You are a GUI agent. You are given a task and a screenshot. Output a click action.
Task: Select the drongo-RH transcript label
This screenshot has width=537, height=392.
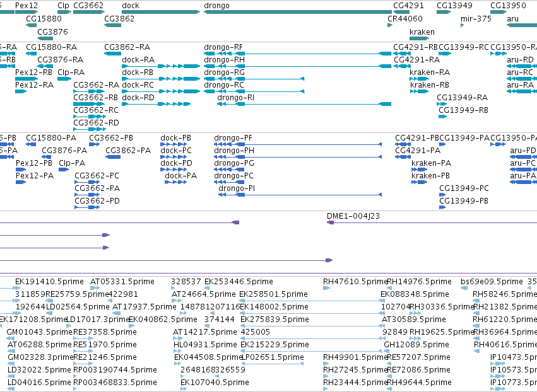tap(224, 59)
